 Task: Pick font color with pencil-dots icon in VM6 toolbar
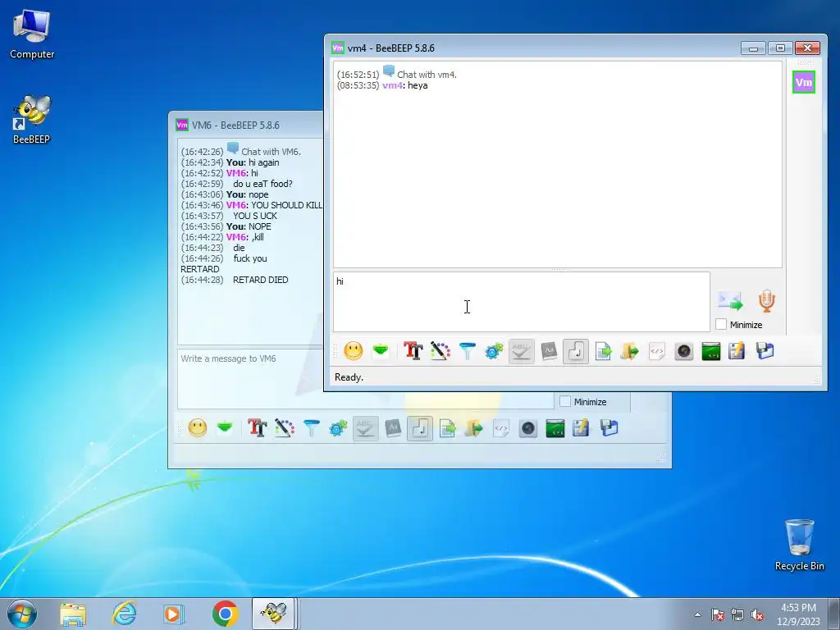coord(284,428)
